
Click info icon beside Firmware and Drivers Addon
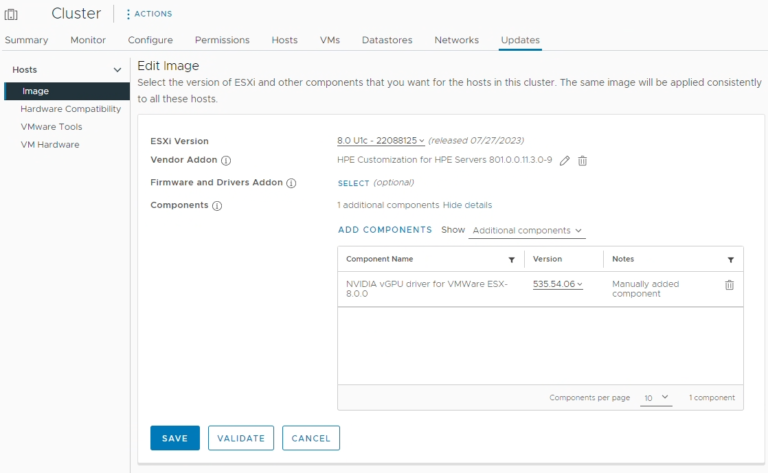[291, 183]
